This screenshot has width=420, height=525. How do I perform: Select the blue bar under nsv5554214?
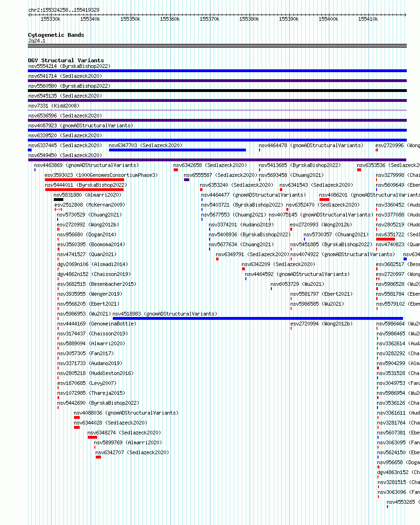tap(218, 71)
